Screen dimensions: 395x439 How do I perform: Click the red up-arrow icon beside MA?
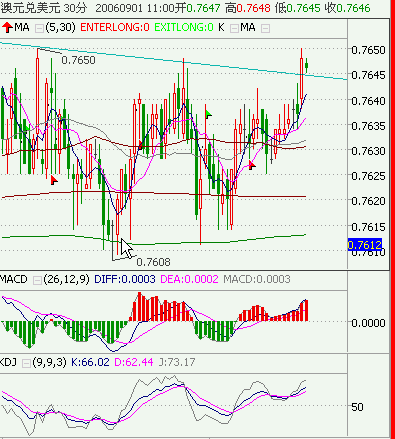click(7, 27)
